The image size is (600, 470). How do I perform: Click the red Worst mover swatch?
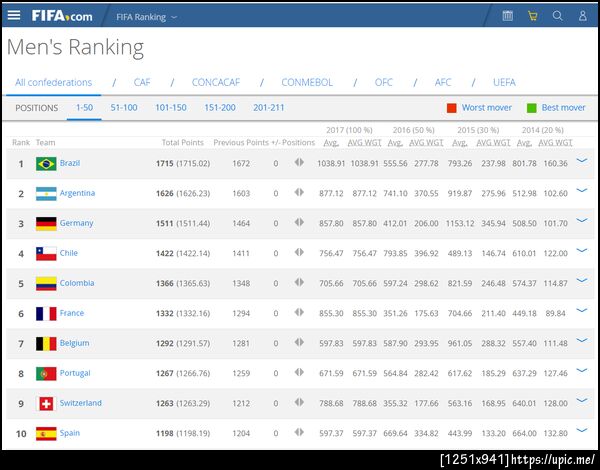(452, 108)
